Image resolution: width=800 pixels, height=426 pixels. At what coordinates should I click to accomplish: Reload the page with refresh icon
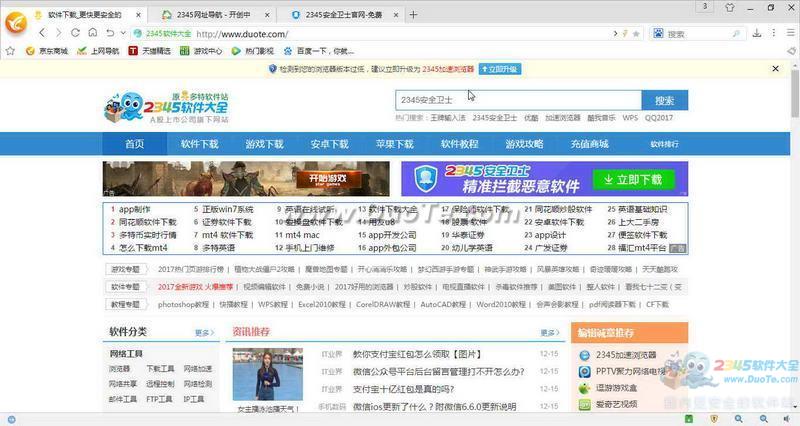tap(75, 33)
